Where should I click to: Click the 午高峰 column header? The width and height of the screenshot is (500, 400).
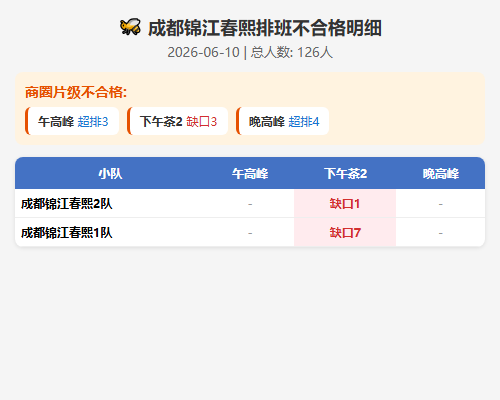[250, 174]
